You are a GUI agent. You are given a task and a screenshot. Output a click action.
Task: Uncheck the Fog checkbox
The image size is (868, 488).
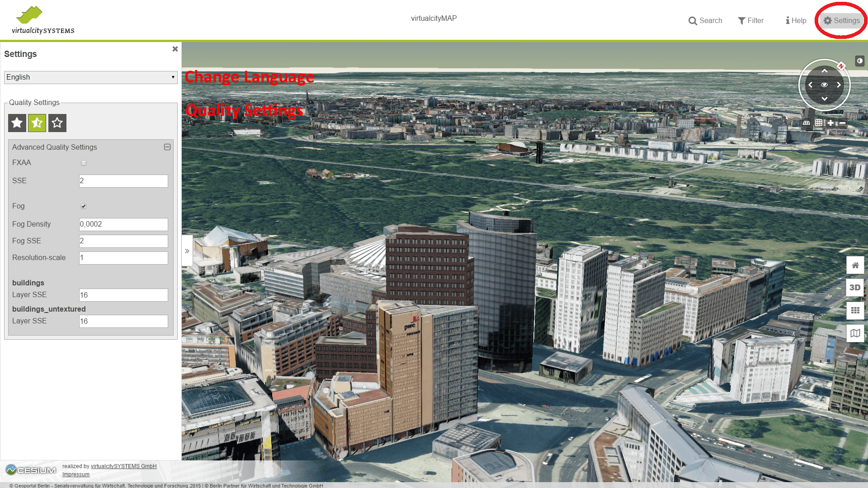84,206
